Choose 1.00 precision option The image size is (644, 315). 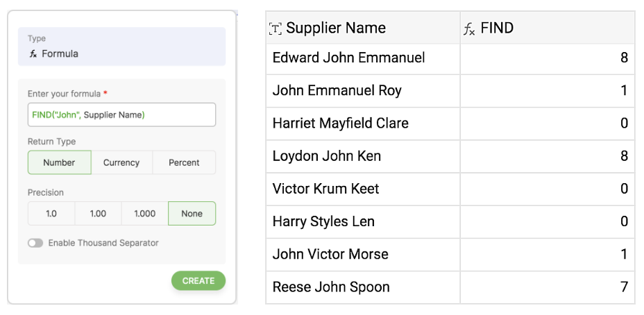[x=98, y=214]
